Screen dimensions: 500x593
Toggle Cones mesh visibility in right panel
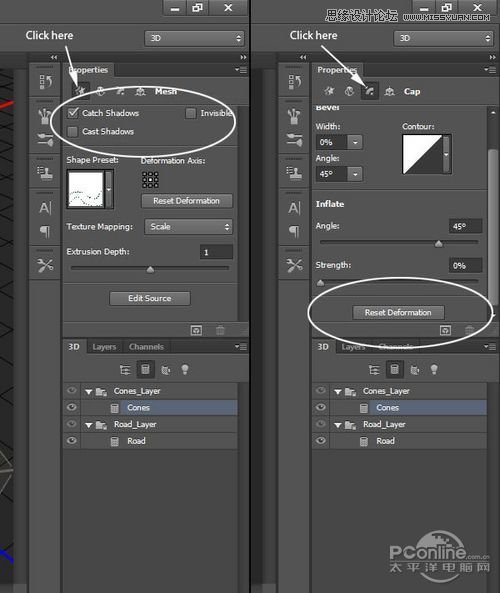(x=321, y=407)
